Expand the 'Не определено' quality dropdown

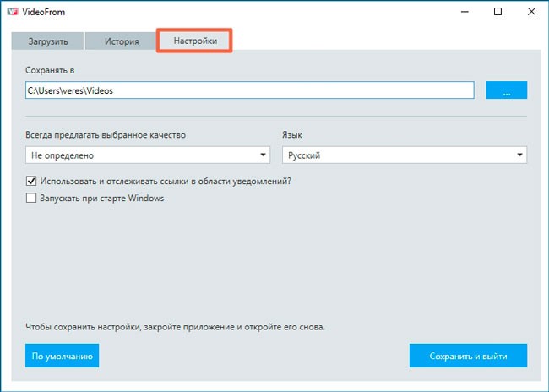click(148, 155)
